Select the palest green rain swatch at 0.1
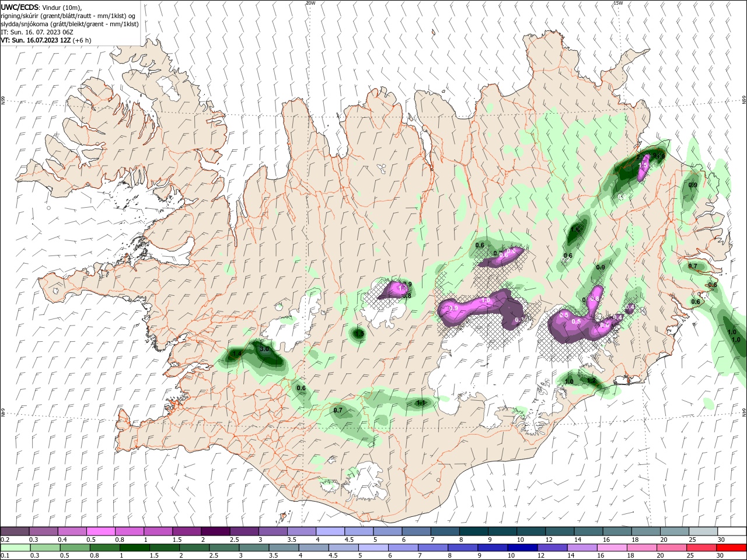Screen dimensions: 747x560 pyautogui.click(x=15, y=548)
